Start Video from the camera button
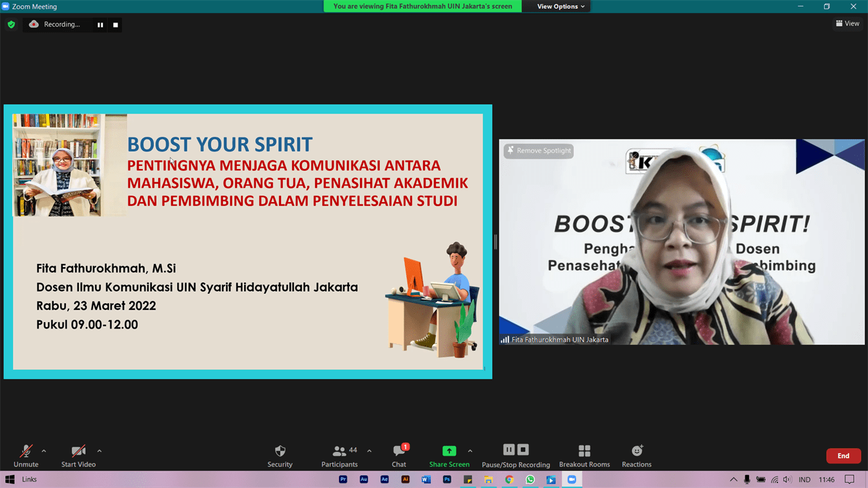The image size is (868, 488). [x=78, y=455]
